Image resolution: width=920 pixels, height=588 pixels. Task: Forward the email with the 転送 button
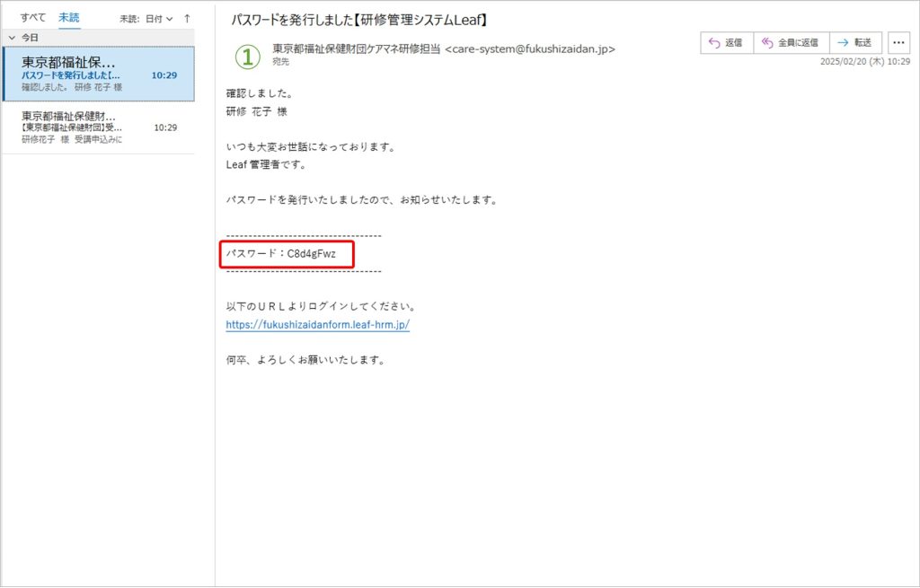pyautogui.click(x=854, y=43)
